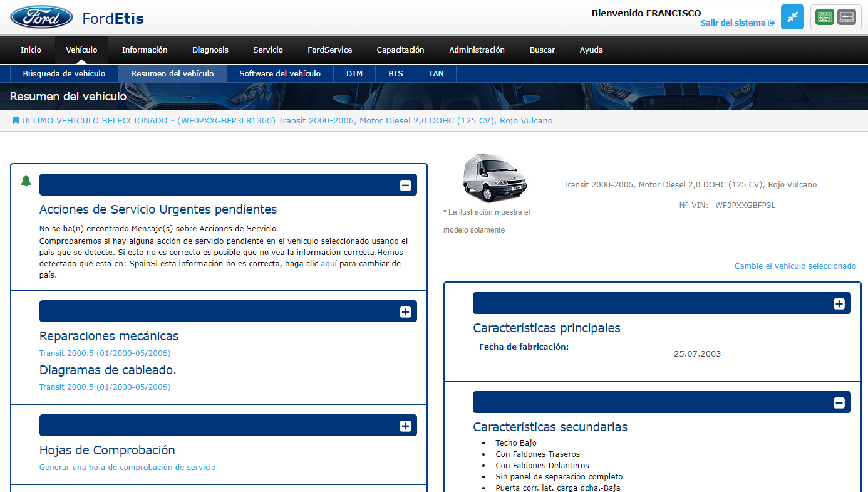Click 'Bienvenido FRANCISCO' greeting text
This screenshot has width=868, height=492.
[646, 13]
